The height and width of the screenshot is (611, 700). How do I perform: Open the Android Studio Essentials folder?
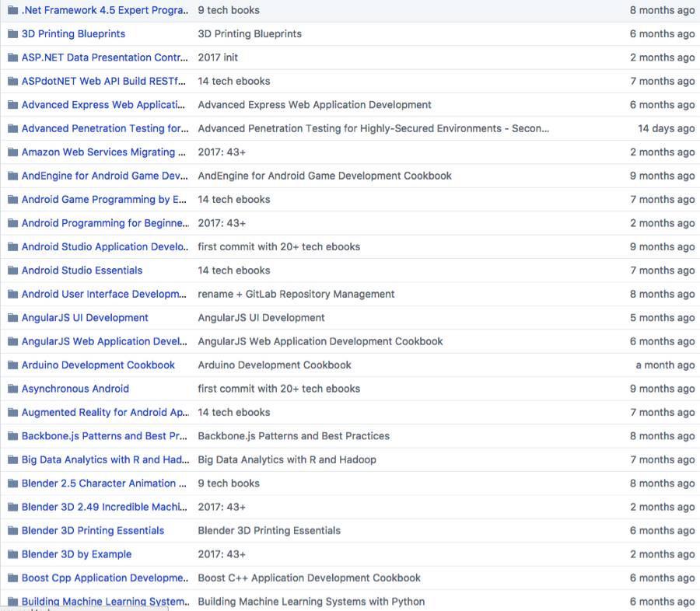click(82, 271)
